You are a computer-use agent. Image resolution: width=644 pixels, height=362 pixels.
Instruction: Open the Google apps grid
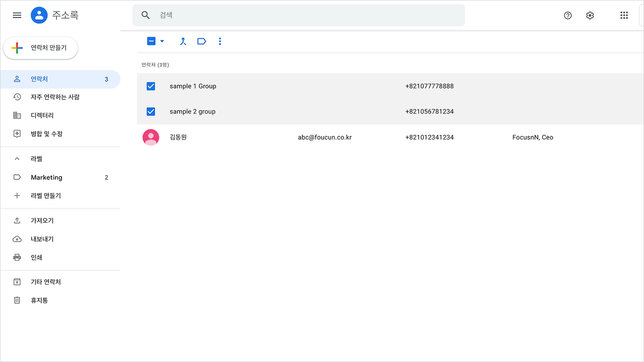[x=624, y=16]
